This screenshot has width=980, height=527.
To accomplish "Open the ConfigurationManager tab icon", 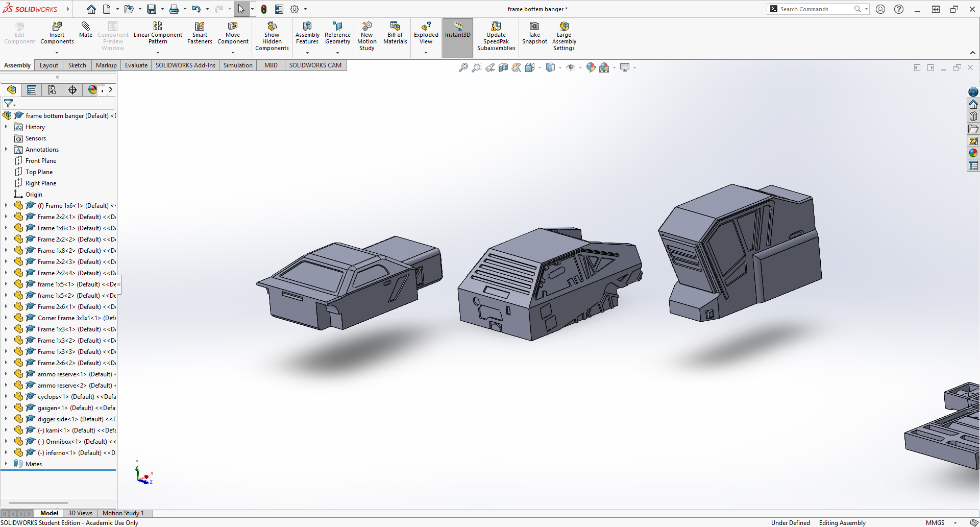I will coord(52,90).
